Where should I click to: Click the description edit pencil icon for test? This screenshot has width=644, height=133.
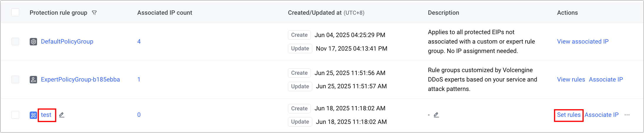(x=436, y=115)
